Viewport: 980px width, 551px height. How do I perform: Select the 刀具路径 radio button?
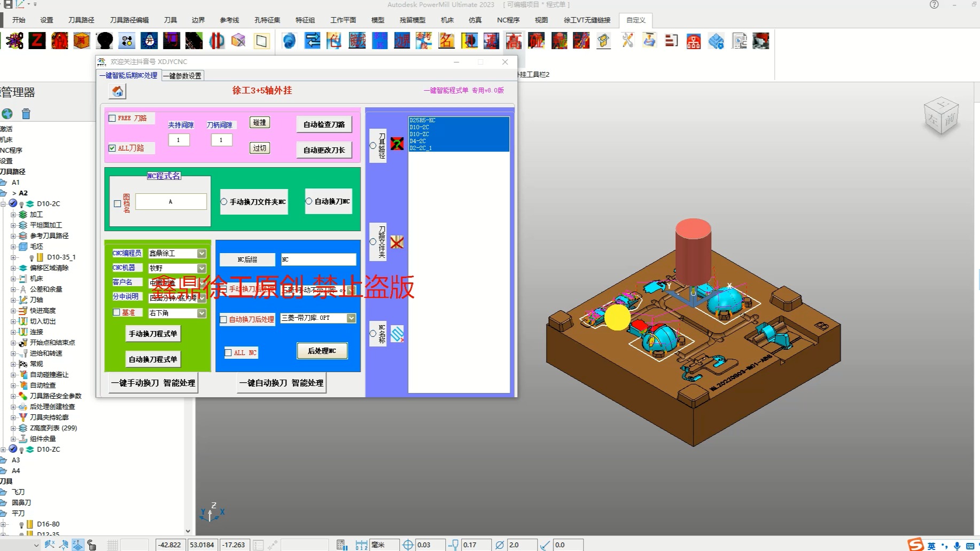tap(373, 145)
